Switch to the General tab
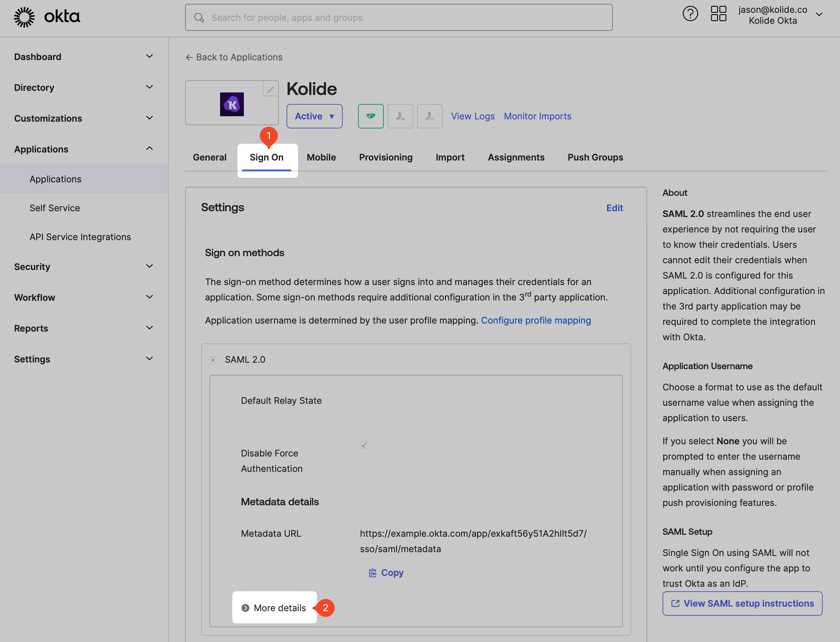This screenshot has height=642, width=840. [209, 157]
